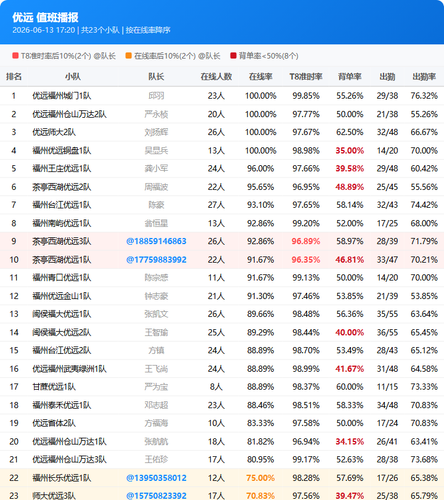The height and width of the screenshot is (500, 444).
Task: Click red 背单率 value 39.58%
Action: (349, 169)
